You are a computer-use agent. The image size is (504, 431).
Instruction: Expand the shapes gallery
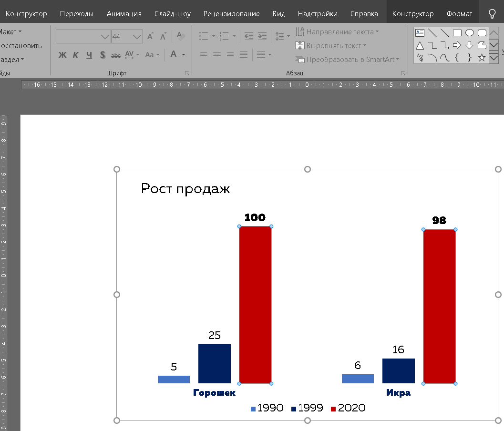[494, 58]
